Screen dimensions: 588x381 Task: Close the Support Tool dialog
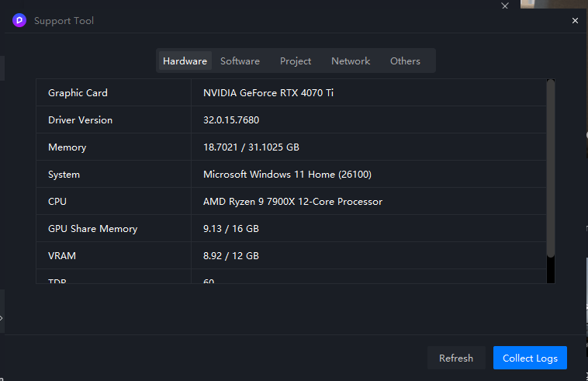(x=575, y=21)
